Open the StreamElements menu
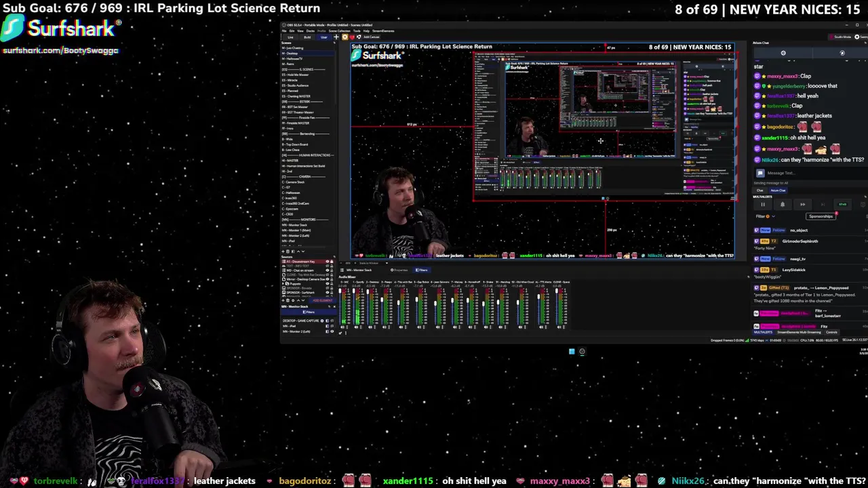Screen dimensions: 868x488 point(383,31)
